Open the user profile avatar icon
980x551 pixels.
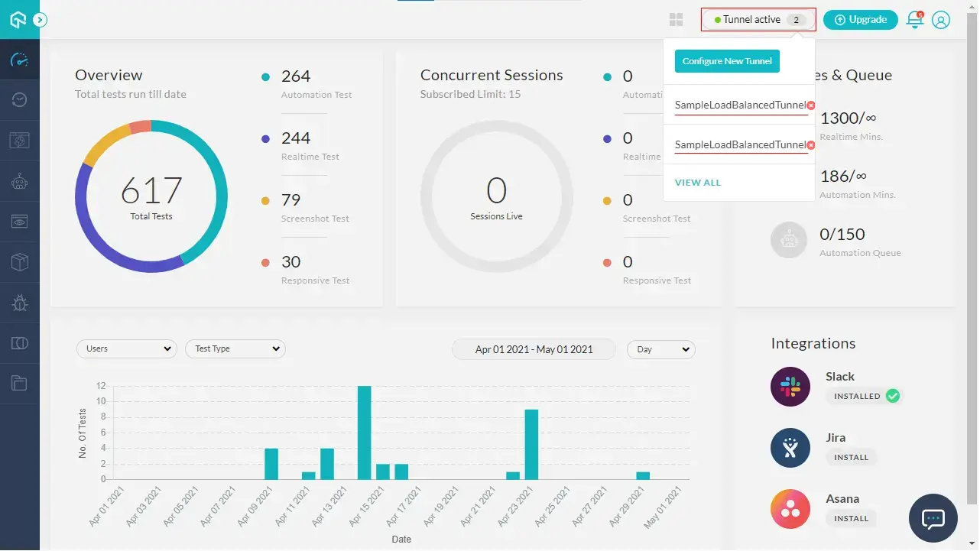pyautogui.click(x=941, y=20)
